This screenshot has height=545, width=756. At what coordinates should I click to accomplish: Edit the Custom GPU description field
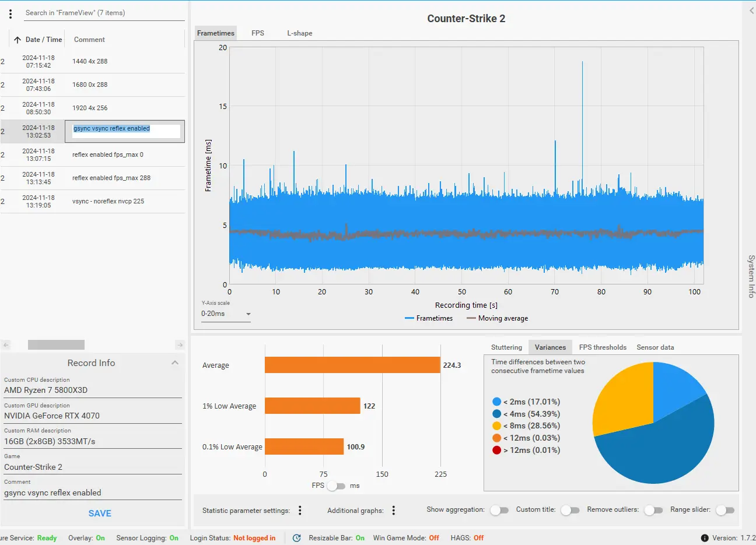pyautogui.click(x=93, y=416)
